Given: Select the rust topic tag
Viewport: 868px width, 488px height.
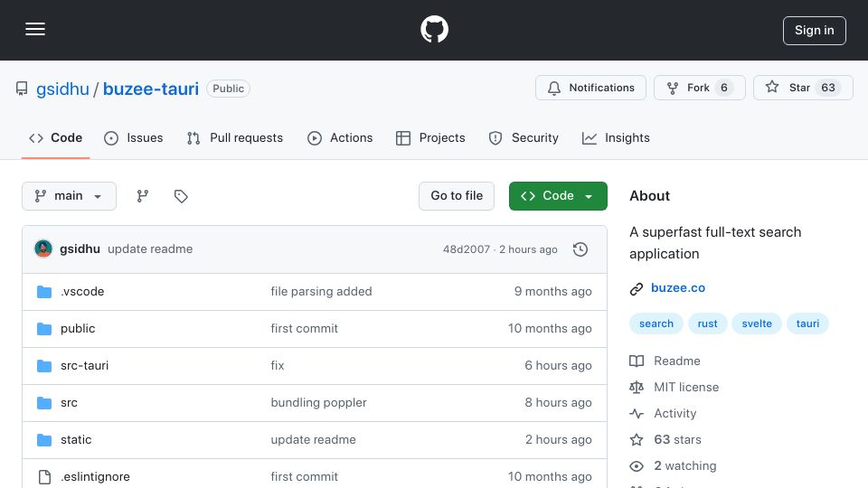Looking at the screenshot, I should pyautogui.click(x=707, y=324).
